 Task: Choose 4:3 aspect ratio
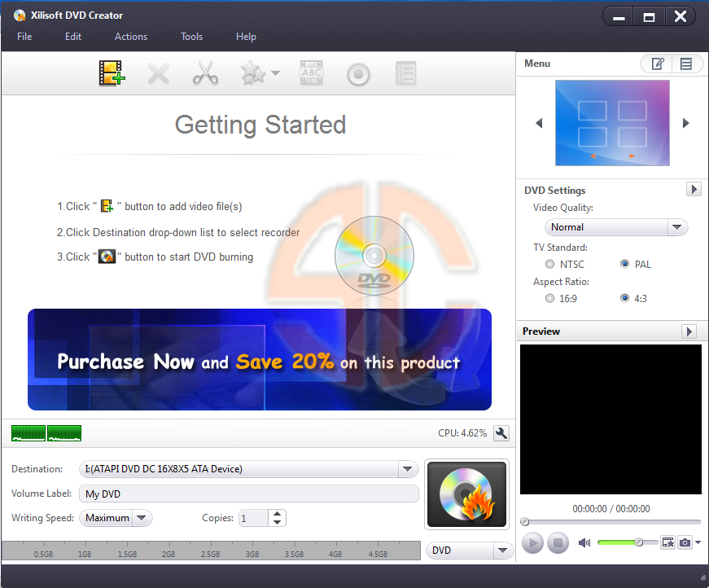tap(624, 299)
